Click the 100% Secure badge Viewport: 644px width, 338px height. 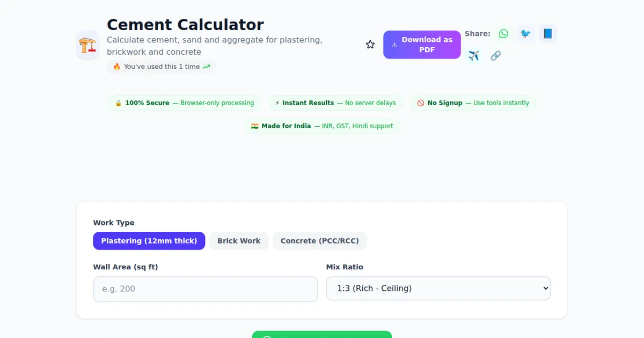point(185,103)
